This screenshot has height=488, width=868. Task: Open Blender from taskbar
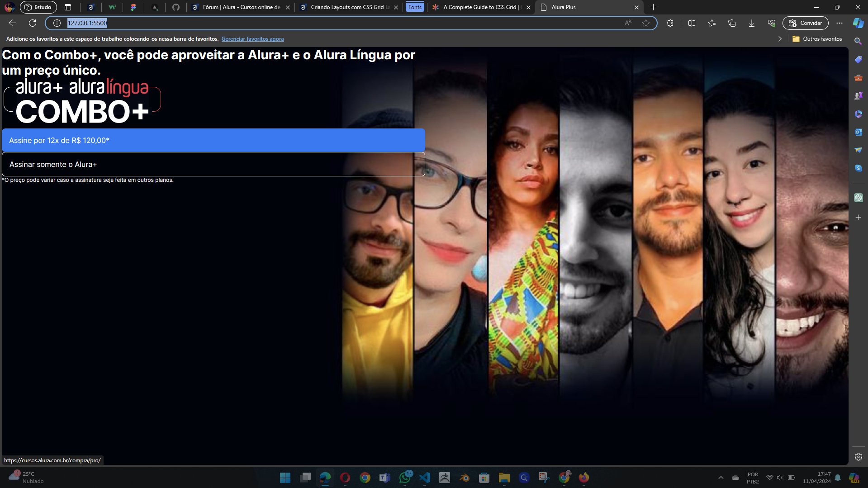click(464, 478)
